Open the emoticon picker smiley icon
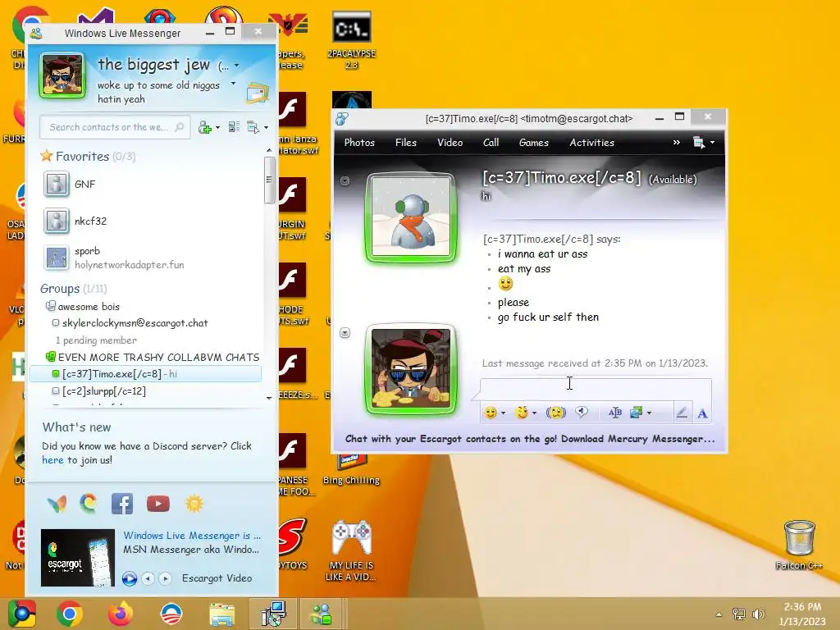 click(491, 413)
